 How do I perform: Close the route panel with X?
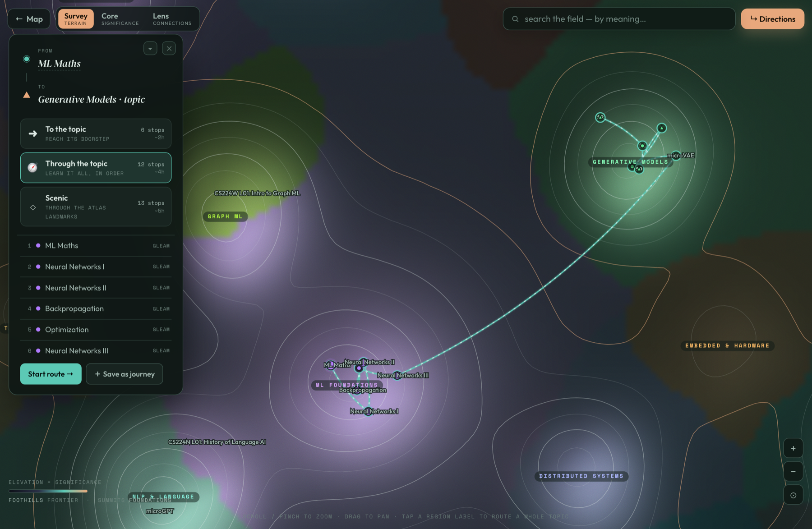(169, 48)
